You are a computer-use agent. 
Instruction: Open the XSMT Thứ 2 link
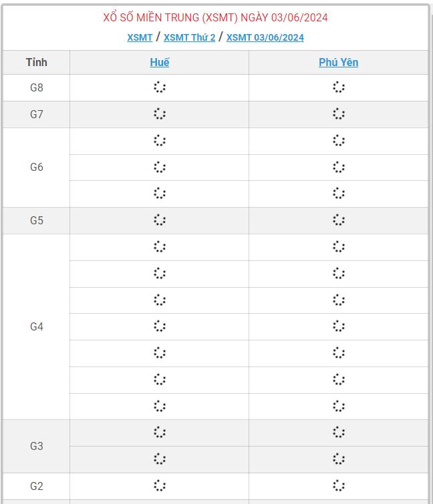click(x=190, y=37)
